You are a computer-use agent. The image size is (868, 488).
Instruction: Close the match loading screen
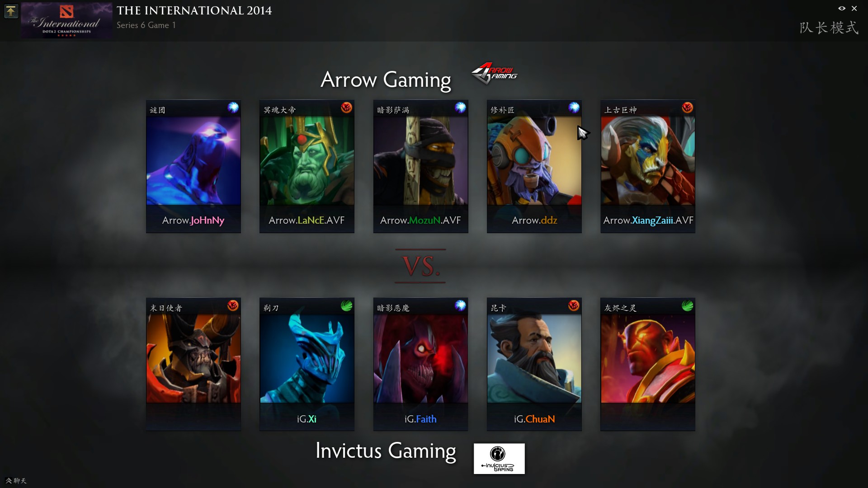[854, 8]
